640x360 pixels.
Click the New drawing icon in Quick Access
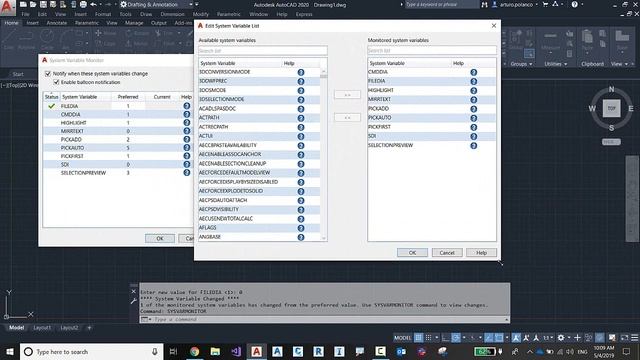point(23,4)
